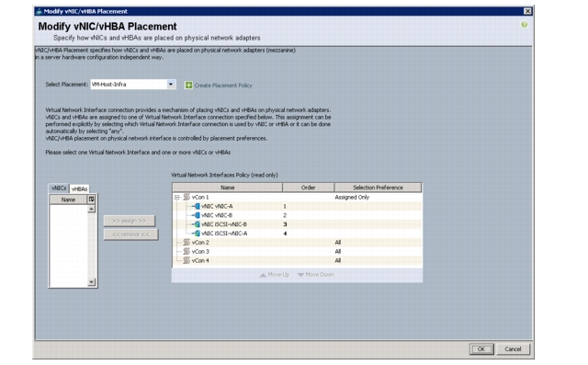This screenshot has height=365, width=588.
Task: Open the Select Placement dropdown arrow
Action: 171,84
